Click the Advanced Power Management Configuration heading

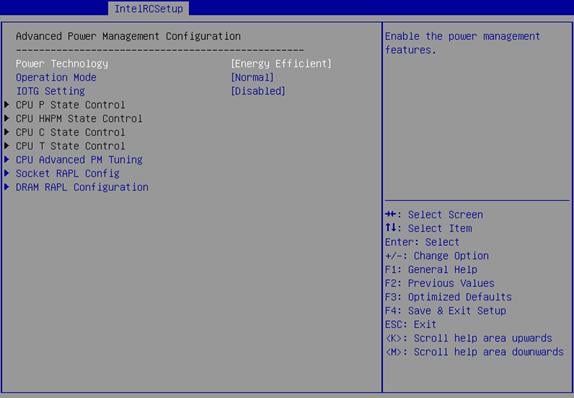pos(128,36)
